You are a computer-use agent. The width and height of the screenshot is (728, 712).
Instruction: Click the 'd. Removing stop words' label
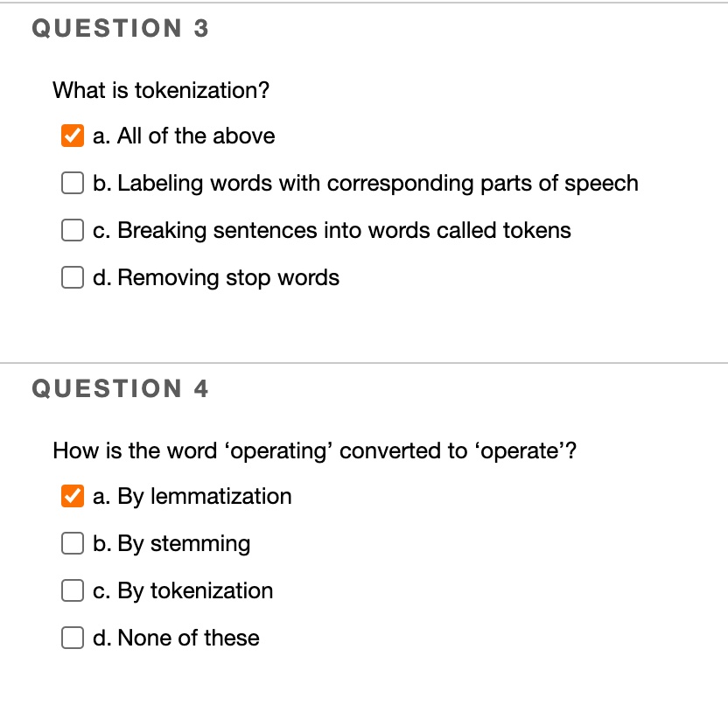[x=216, y=278]
